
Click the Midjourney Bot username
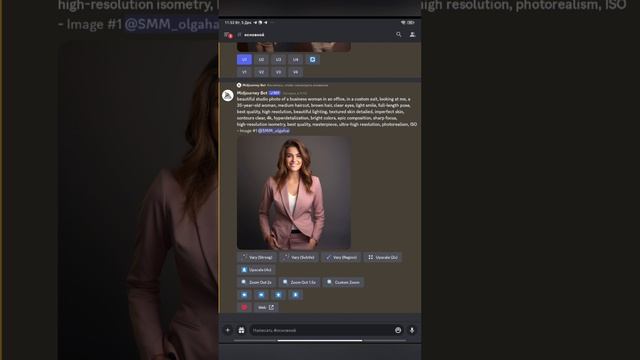coord(252,93)
